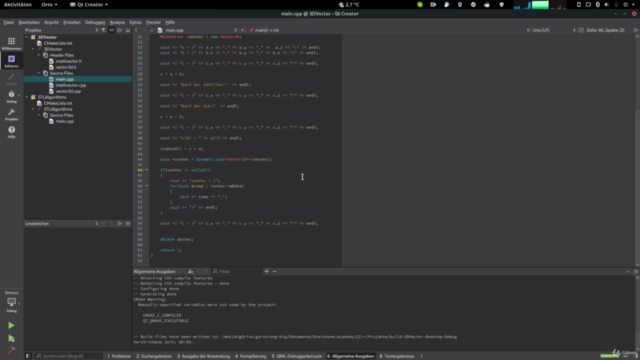Split the Projekte side panel
Viewport: 640px width, 360px height.
120,30
